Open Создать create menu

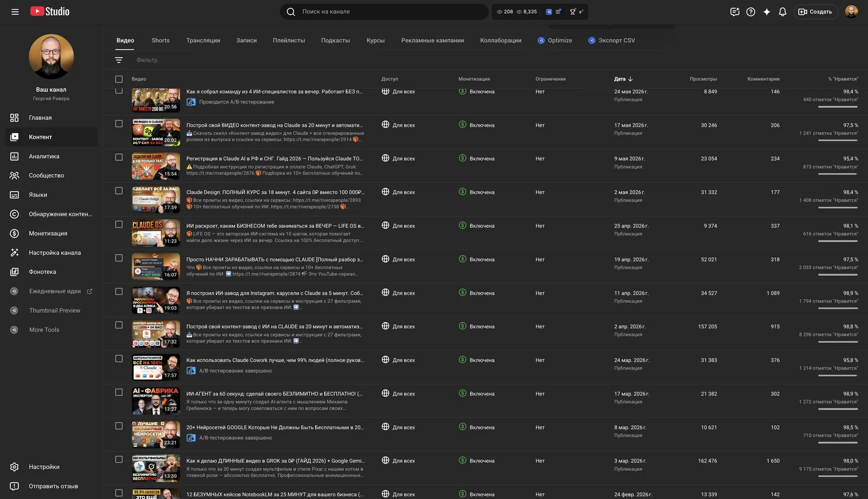tap(815, 11)
